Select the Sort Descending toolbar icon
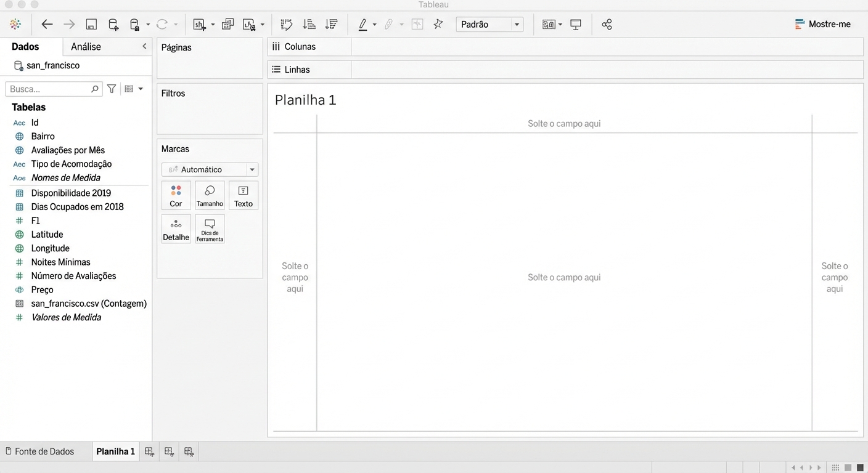The image size is (868, 473). click(x=331, y=24)
